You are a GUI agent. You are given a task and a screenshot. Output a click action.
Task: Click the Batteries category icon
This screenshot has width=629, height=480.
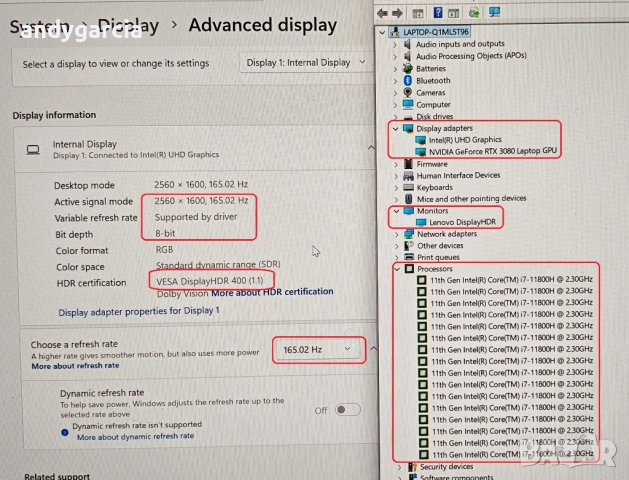pyautogui.click(x=408, y=69)
